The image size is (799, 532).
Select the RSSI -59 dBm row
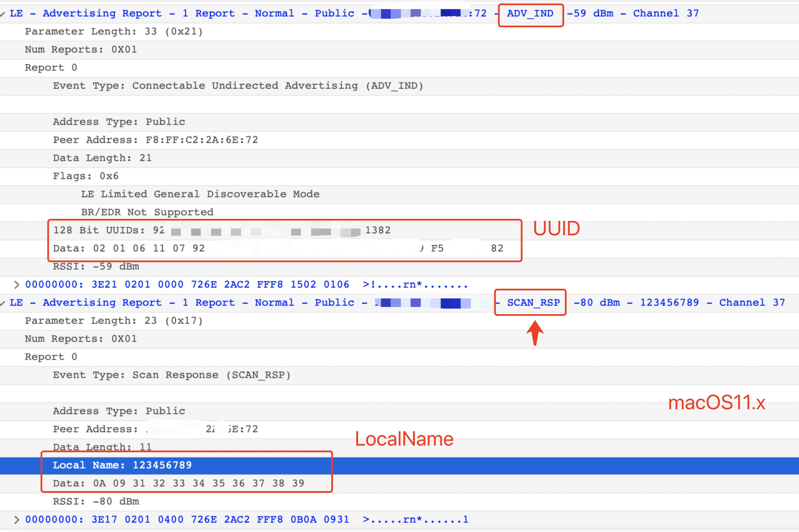click(x=96, y=266)
